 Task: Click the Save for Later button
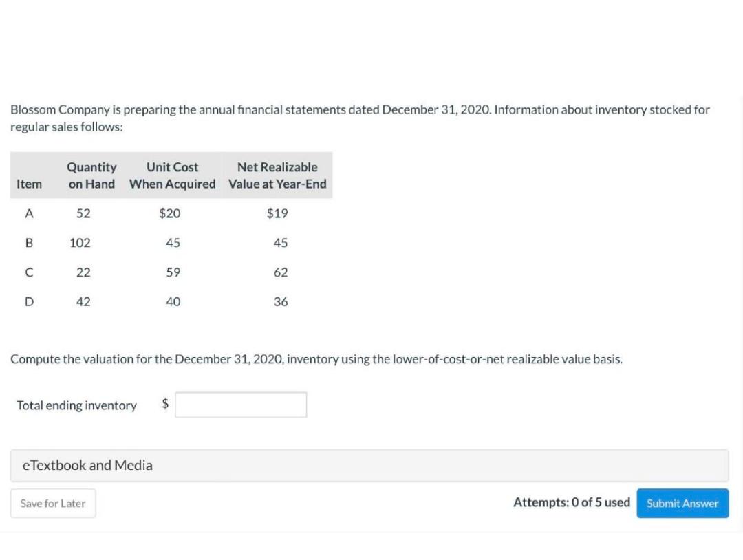[x=52, y=503]
